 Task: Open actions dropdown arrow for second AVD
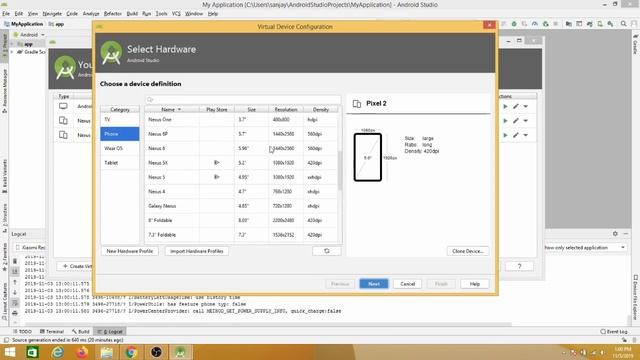pos(526,120)
